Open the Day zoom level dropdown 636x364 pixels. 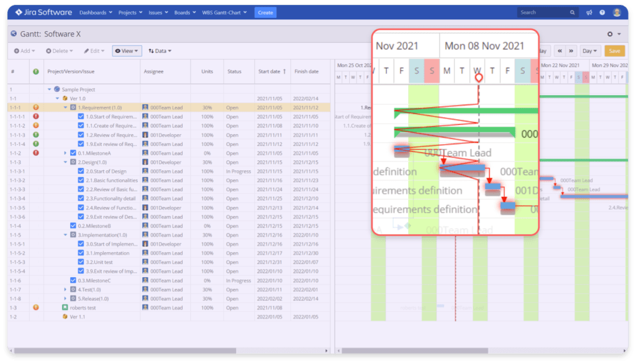[589, 51]
